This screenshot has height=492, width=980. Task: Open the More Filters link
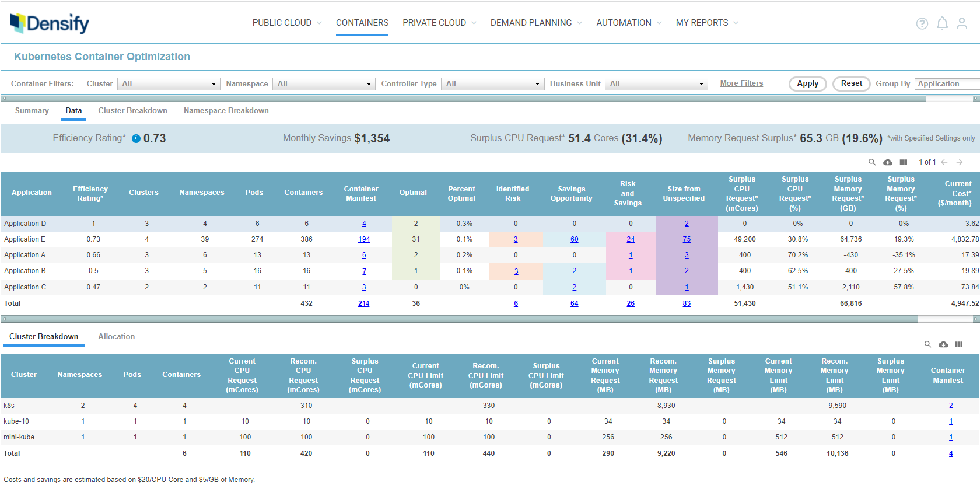(741, 83)
